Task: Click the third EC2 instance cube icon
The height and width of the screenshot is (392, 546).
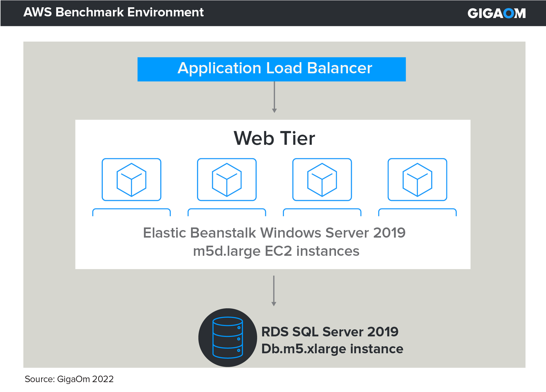Action: pyautogui.click(x=322, y=180)
